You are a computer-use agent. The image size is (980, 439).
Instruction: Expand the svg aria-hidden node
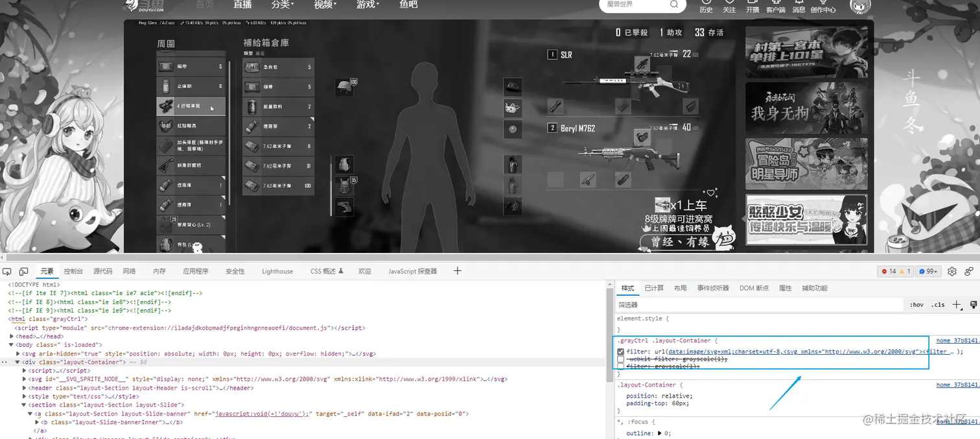click(18, 353)
